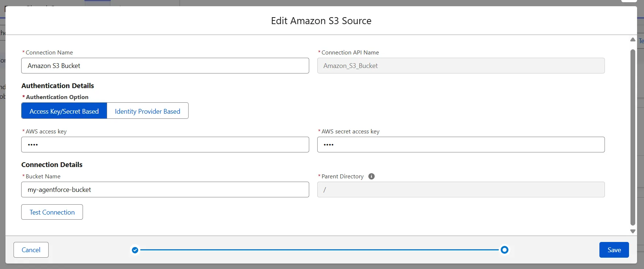Screen dimensions: 644x269
Task: Focus the Connection Name text field
Action: click(165, 66)
